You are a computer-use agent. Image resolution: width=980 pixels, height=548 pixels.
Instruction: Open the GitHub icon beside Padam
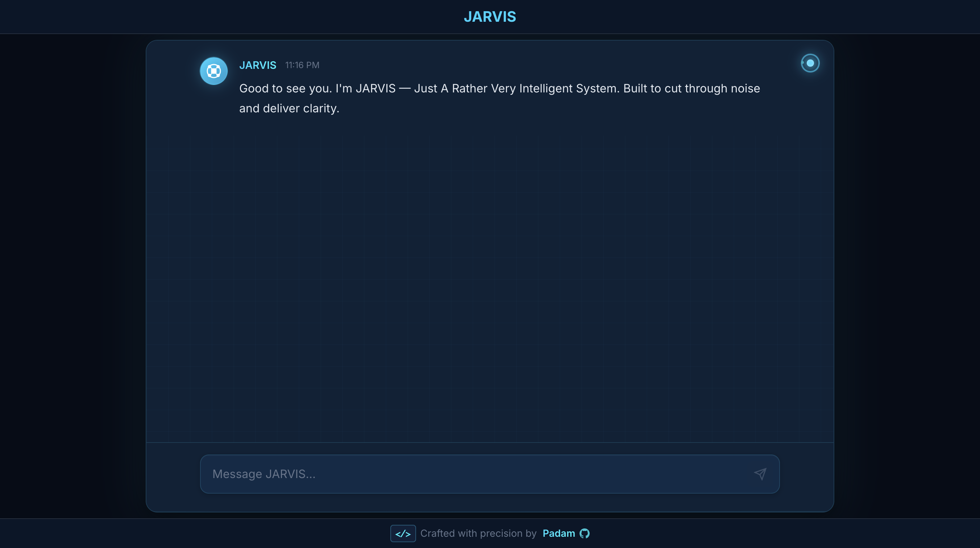click(x=584, y=534)
